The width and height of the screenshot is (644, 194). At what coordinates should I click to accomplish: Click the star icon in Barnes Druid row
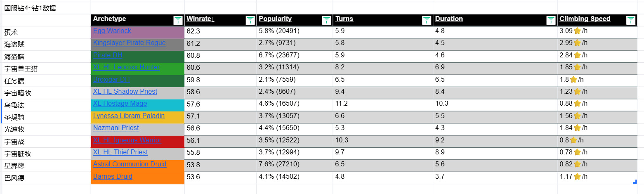tap(577, 177)
